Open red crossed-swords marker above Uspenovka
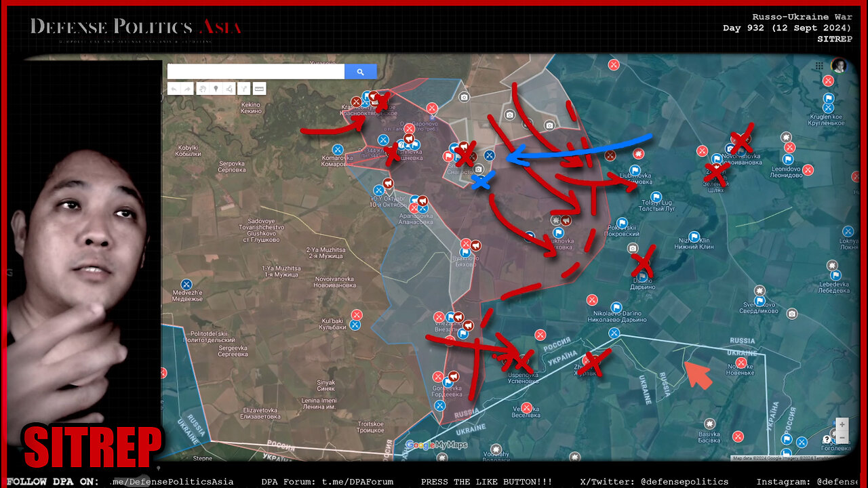Viewport: 868px width, 488px height. click(x=540, y=335)
